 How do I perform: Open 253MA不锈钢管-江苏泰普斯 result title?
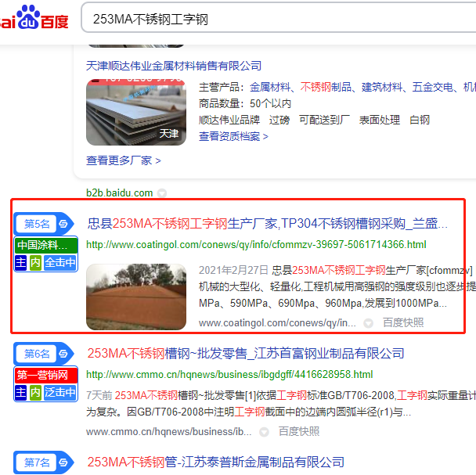pyautogui.click(x=216, y=462)
